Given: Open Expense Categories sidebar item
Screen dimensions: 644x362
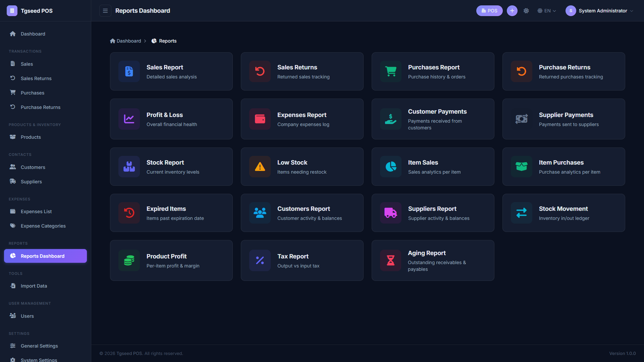Looking at the screenshot, I should coord(45,226).
